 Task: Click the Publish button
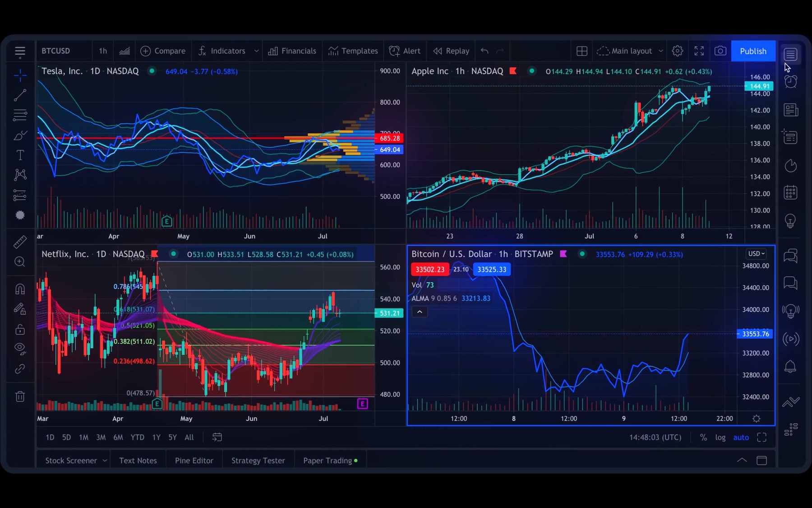pos(753,51)
